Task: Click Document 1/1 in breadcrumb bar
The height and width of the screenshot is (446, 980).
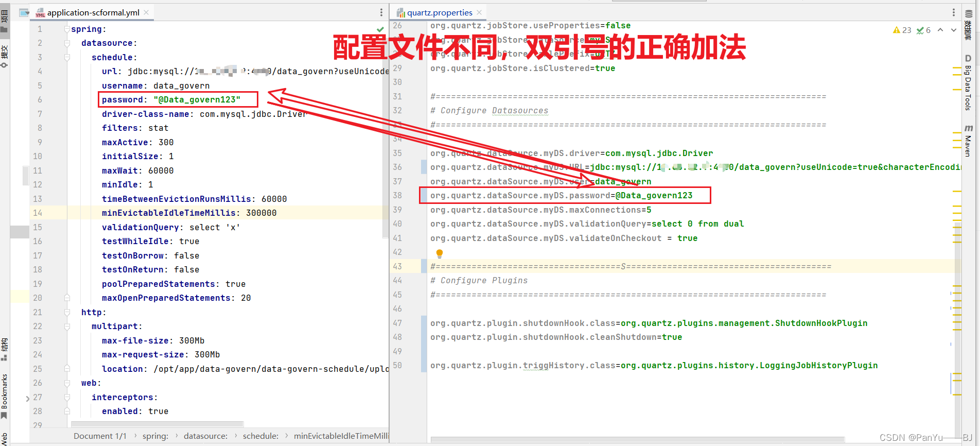Action: tap(100, 436)
